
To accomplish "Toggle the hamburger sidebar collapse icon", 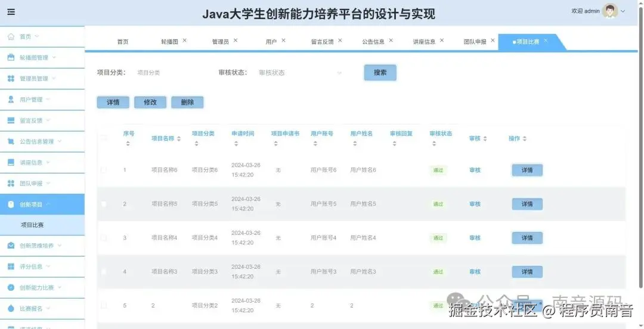I will (11, 12).
